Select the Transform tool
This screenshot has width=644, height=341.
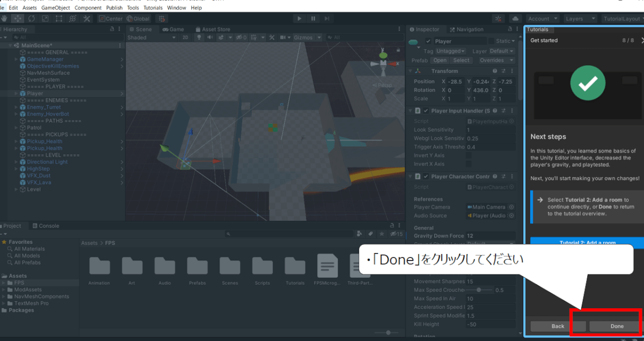click(73, 19)
